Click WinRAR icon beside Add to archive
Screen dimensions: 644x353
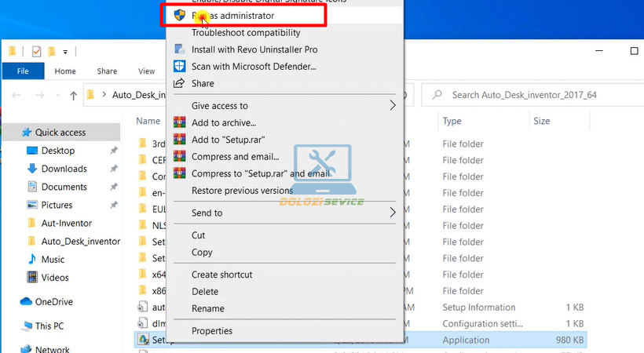[x=180, y=122]
